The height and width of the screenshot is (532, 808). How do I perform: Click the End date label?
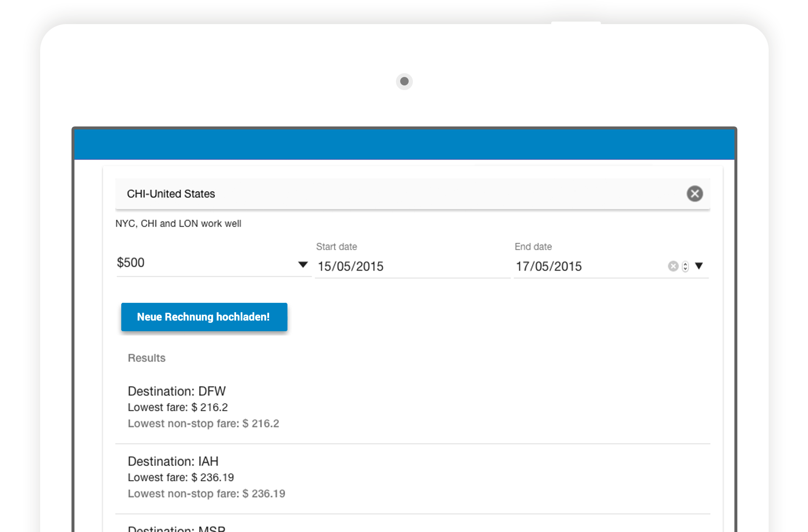[533, 247]
